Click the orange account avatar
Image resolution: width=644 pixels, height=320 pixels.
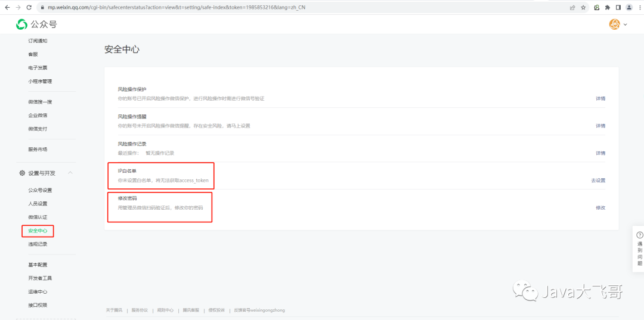pyautogui.click(x=614, y=24)
